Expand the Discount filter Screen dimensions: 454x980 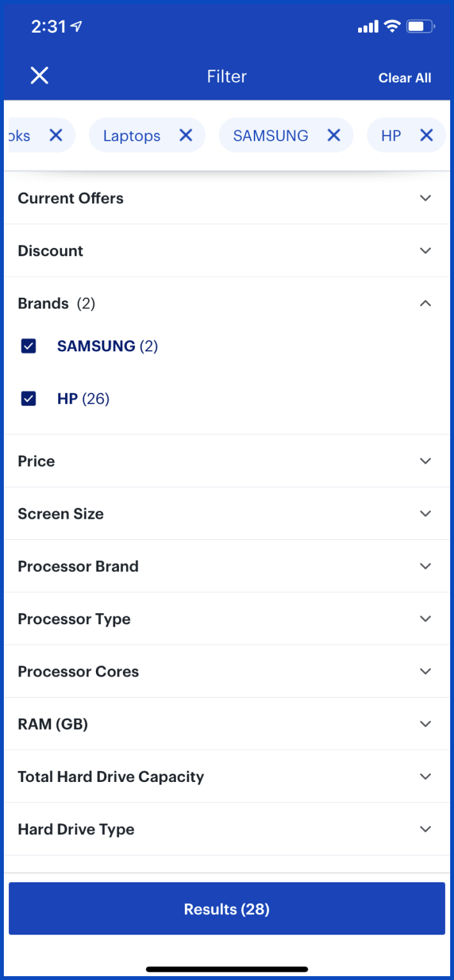pyautogui.click(x=425, y=250)
